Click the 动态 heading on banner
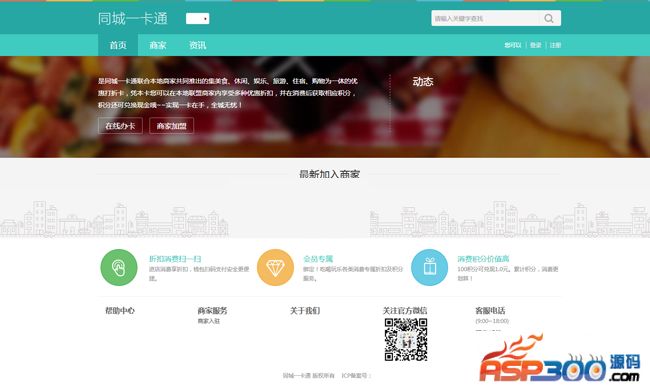Image resolution: width=650 pixels, height=386 pixels. pyautogui.click(x=423, y=82)
